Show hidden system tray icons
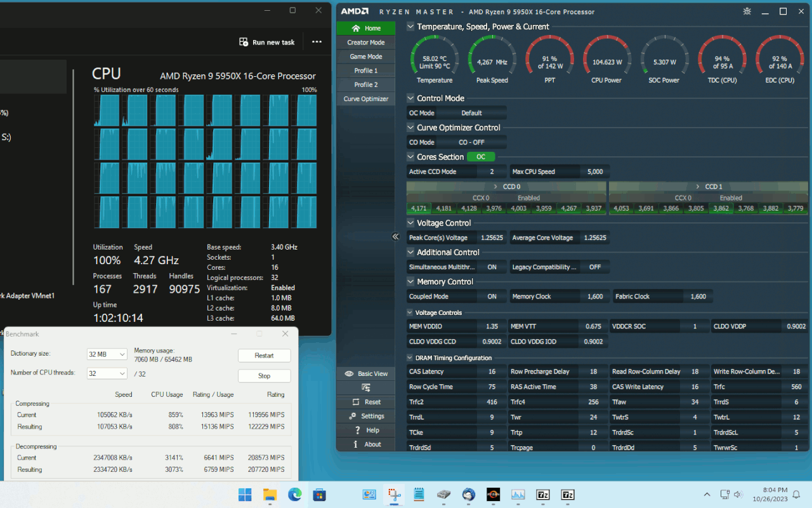 [707, 495]
